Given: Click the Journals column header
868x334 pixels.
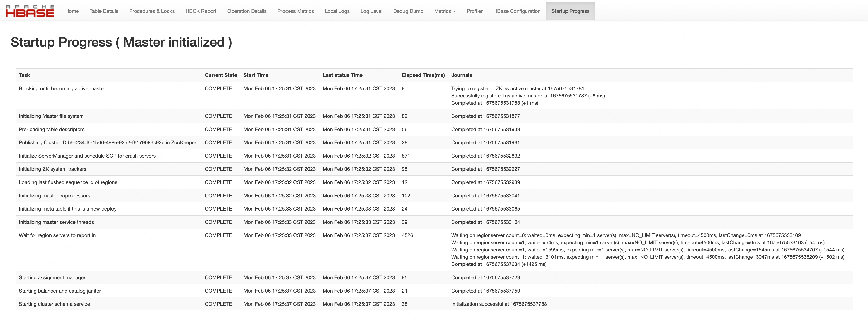Looking at the screenshot, I should point(461,75).
